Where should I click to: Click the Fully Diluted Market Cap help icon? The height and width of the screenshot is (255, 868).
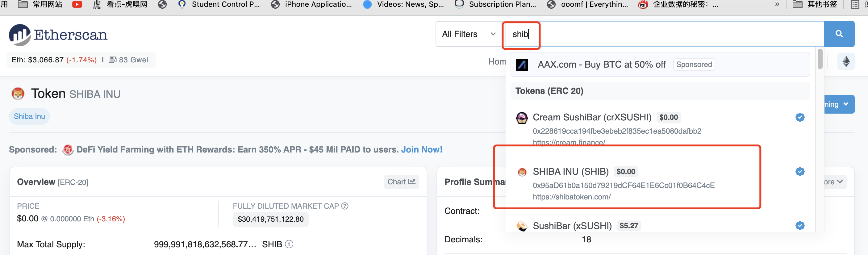[345, 206]
